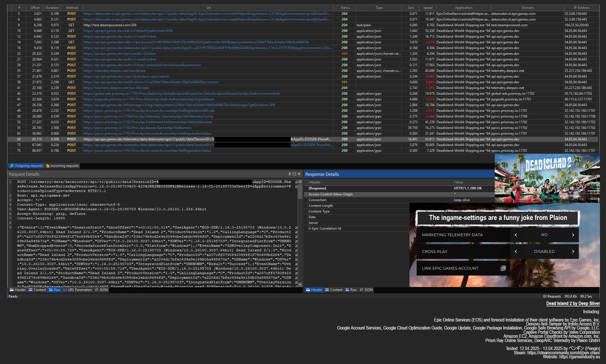Click Marketing Telemetry Data right arrow

pos(573,235)
